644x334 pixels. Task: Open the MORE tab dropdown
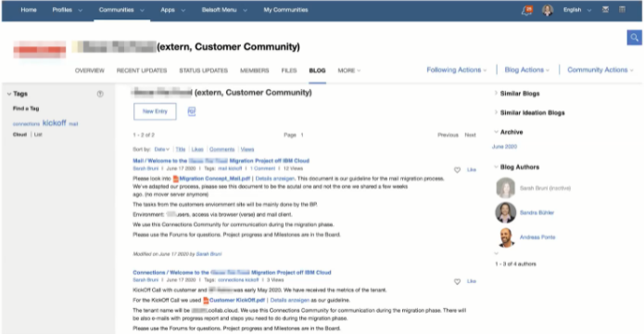(x=349, y=71)
